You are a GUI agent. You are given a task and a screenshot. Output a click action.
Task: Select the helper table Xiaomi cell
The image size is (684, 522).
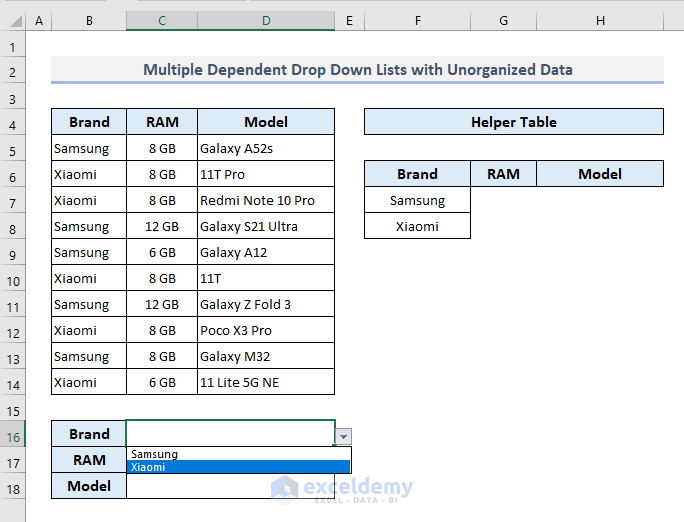[x=417, y=226]
